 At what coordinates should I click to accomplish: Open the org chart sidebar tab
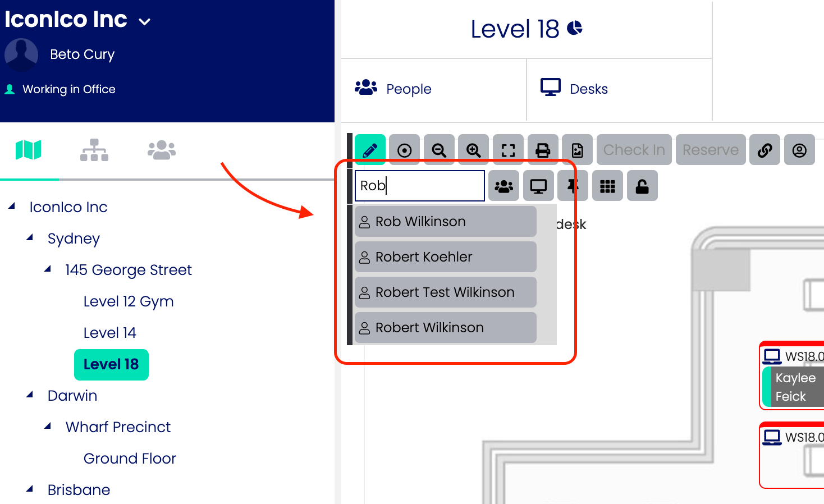click(x=94, y=150)
